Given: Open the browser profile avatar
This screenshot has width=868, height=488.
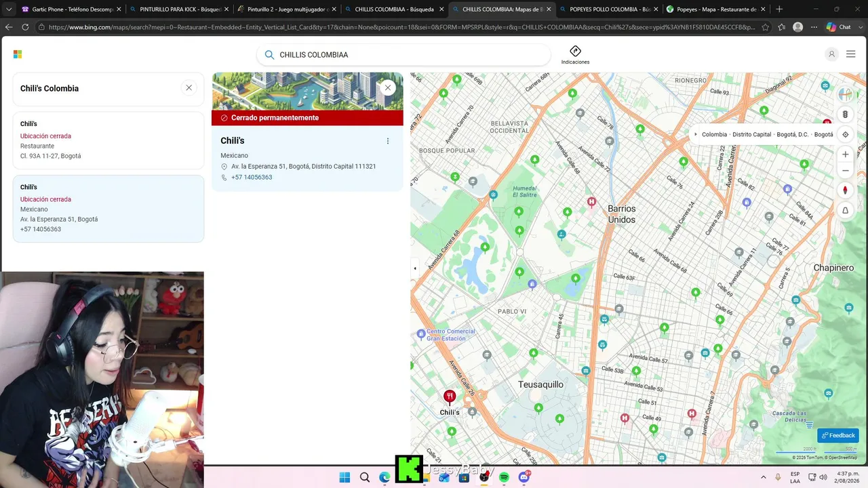Looking at the screenshot, I should pyautogui.click(x=798, y=27).
